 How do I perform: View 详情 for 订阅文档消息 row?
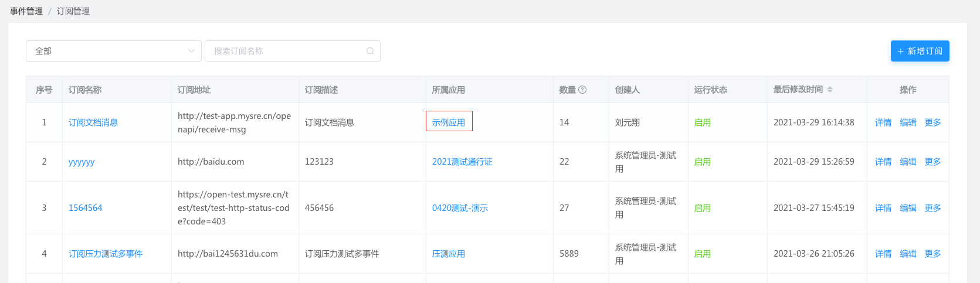pos(883,122)
